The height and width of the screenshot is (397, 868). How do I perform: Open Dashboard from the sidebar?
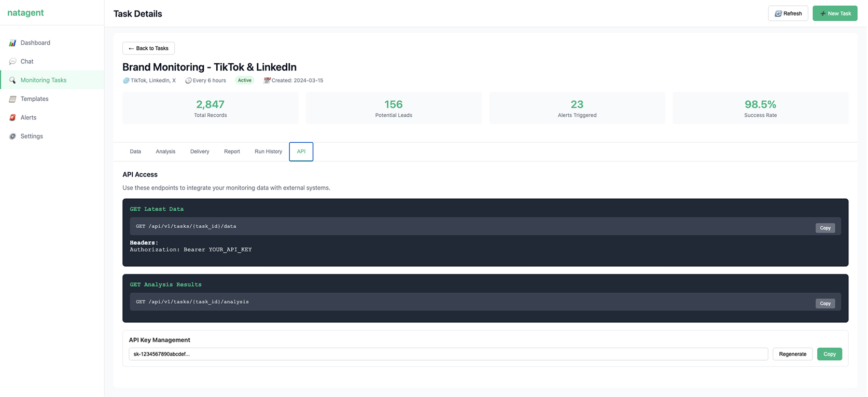tap(35, 43)
